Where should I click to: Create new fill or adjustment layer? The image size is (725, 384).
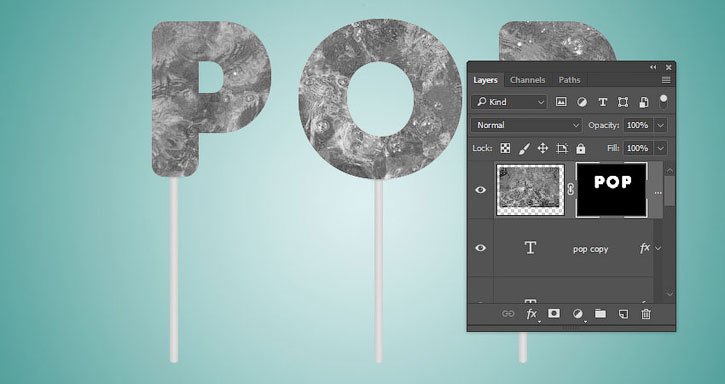pyautogui.click(x=578, y=314)
